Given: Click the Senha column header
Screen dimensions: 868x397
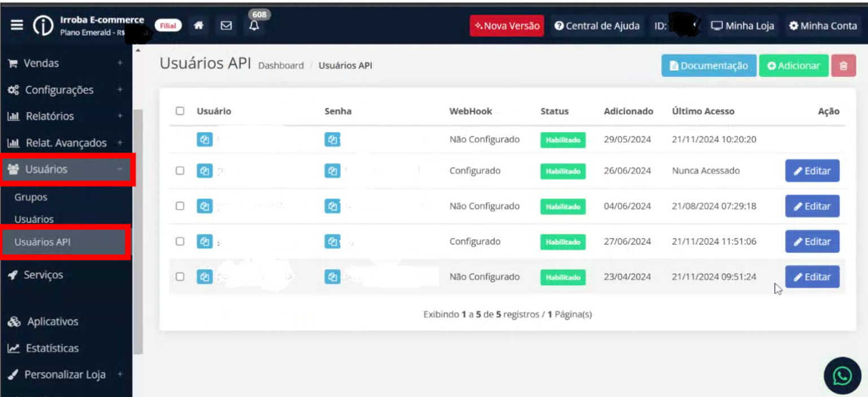Looking at the screenshot, I should (338, 111).
